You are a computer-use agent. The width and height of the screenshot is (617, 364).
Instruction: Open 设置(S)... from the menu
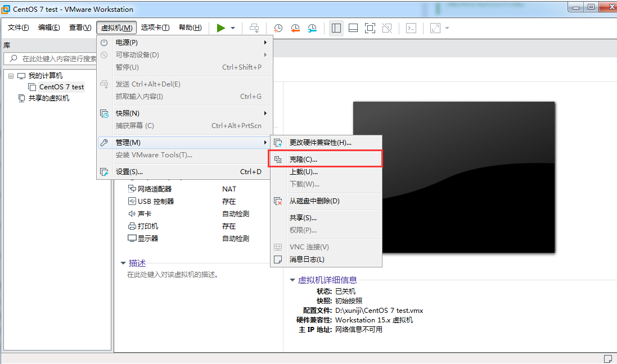pyautogui.click(x=184, y=172)
